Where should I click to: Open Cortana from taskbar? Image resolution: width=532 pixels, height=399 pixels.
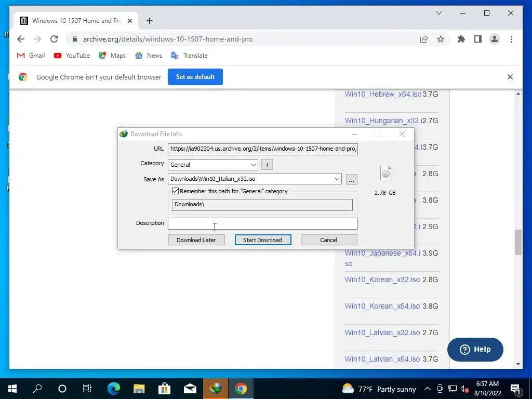[x=62, y=389]
